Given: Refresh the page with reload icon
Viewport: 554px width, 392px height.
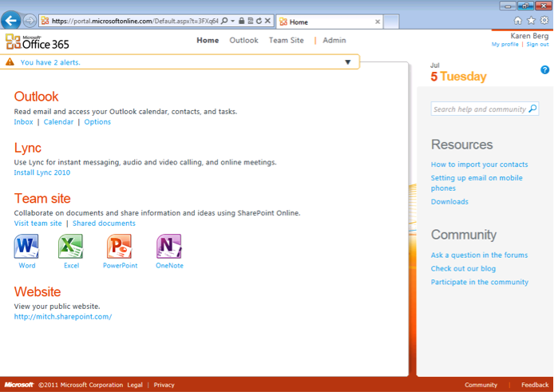Looking at the screenshot, I should [x=259, y=21].
